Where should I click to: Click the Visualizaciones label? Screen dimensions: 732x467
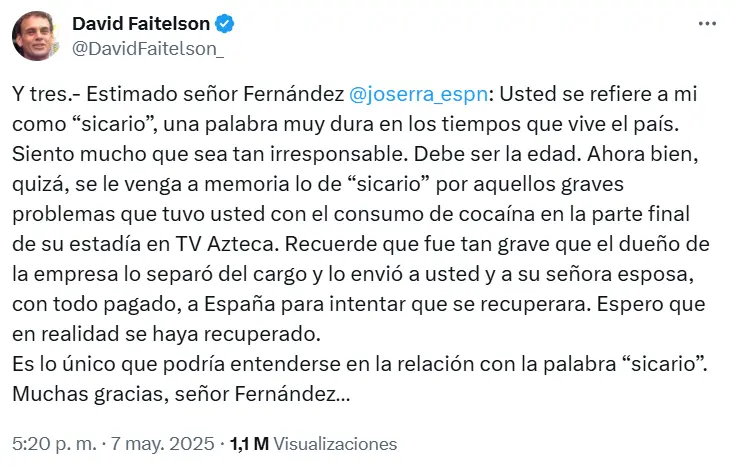(x=335, y=444)
